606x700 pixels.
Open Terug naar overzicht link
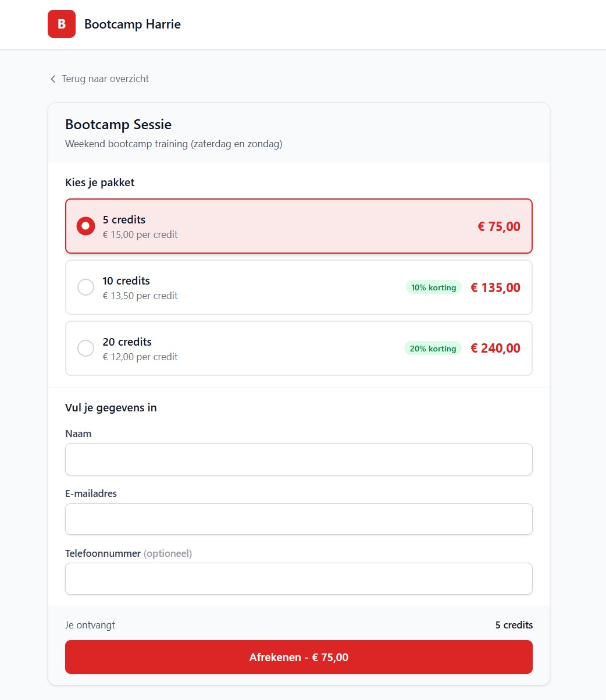pyautogui.click(x=103, y=79)
